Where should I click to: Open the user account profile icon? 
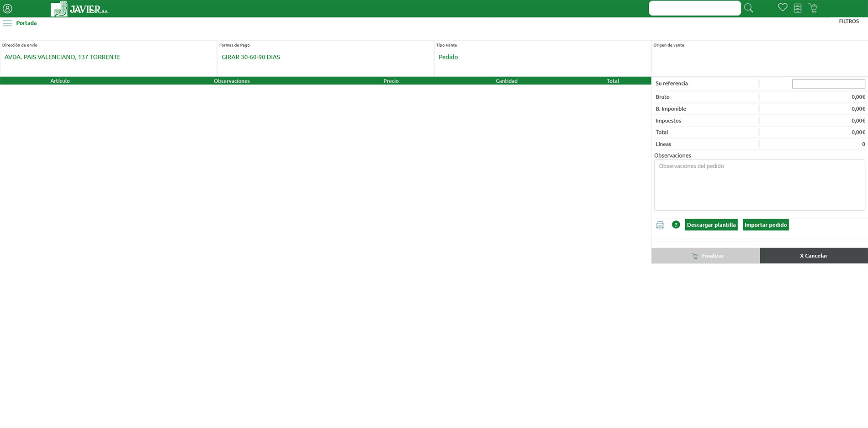(x=7, y=9)
